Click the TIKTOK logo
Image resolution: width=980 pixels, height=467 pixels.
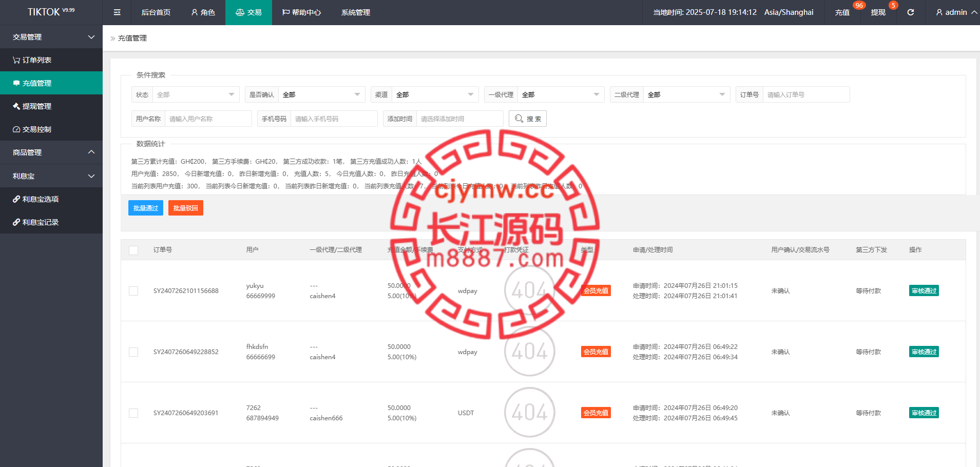click(51, 12)
